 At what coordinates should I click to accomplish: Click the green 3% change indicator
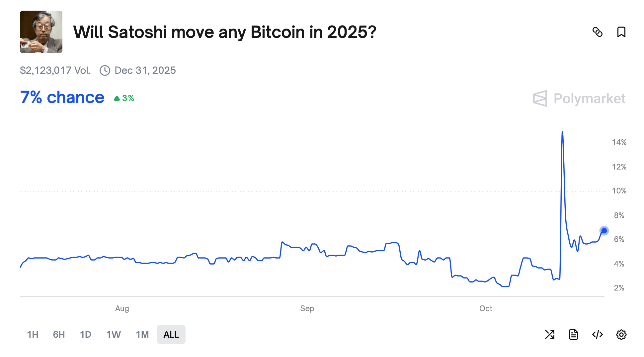pyautogui.click(x=124, y=98)
